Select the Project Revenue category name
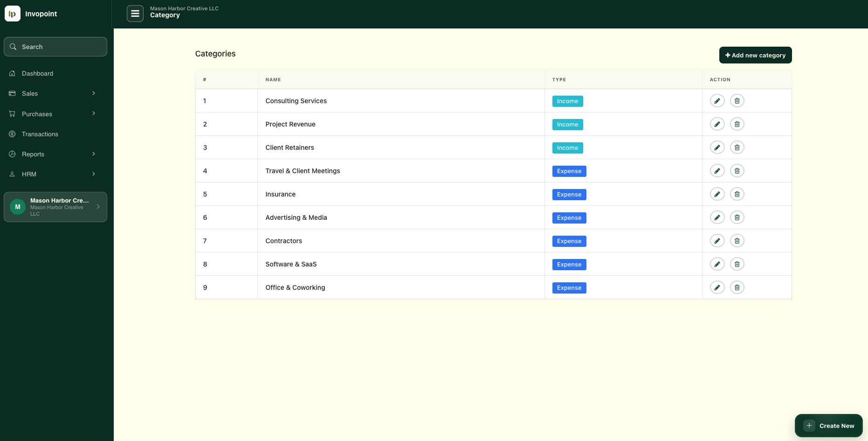The height and width of the screenshot is (441, 868). (290, 124)
